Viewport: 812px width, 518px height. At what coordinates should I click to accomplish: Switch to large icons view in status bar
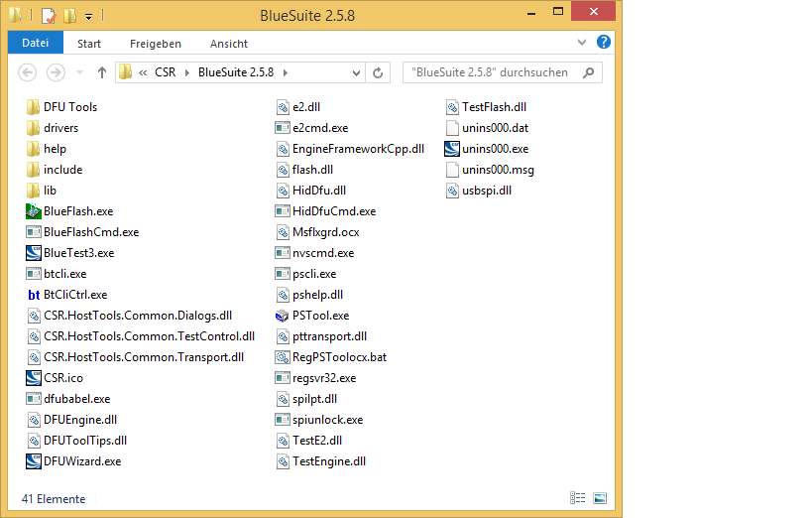point(600,498)
